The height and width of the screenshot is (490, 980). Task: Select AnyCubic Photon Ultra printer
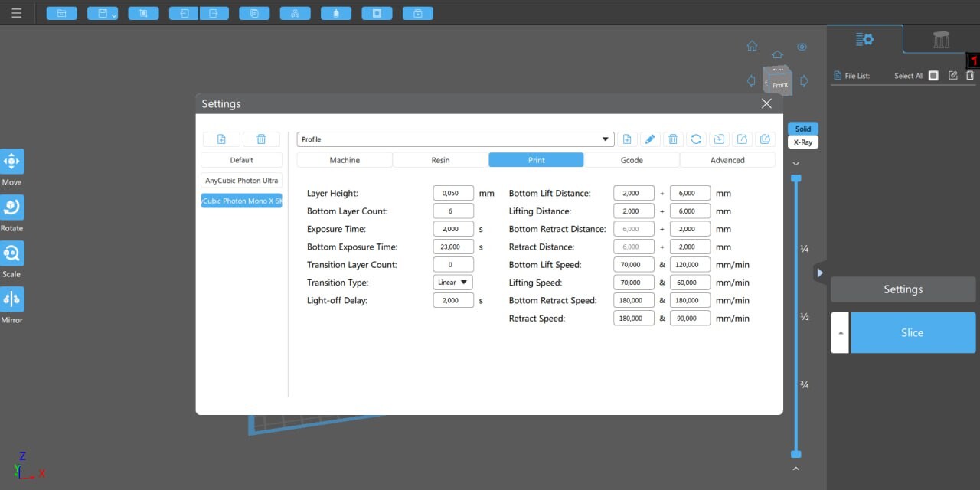click(x=241, y=181)
